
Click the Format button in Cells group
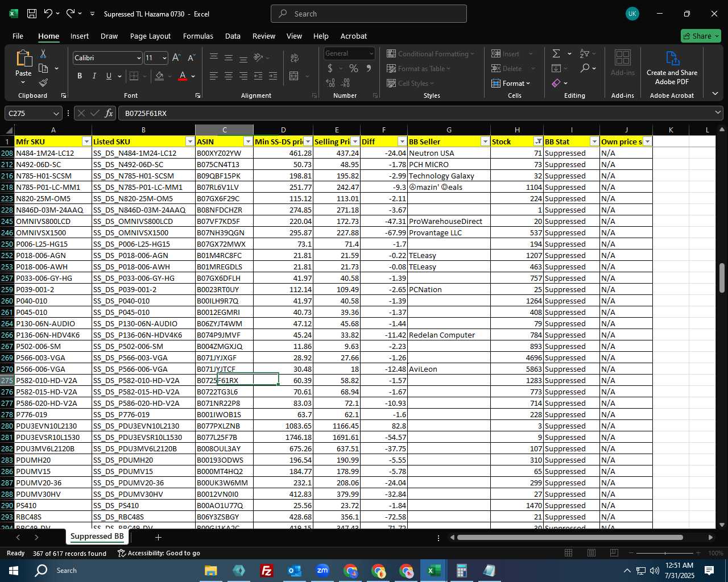tap(511, 83)
